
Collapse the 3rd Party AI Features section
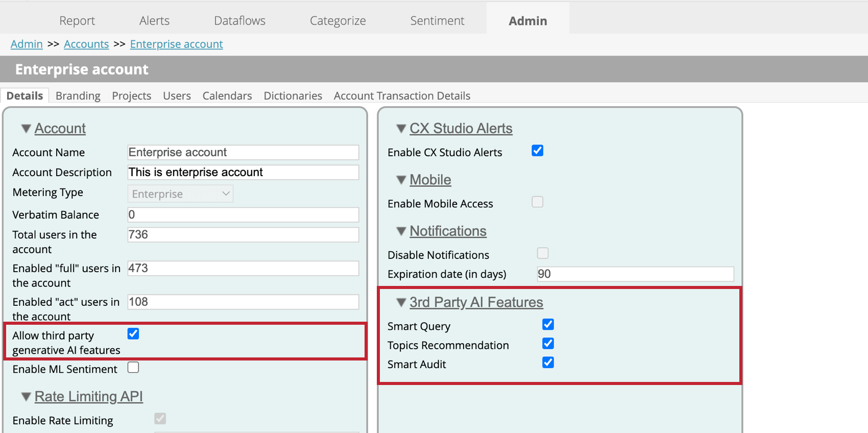tap(401, 303)
